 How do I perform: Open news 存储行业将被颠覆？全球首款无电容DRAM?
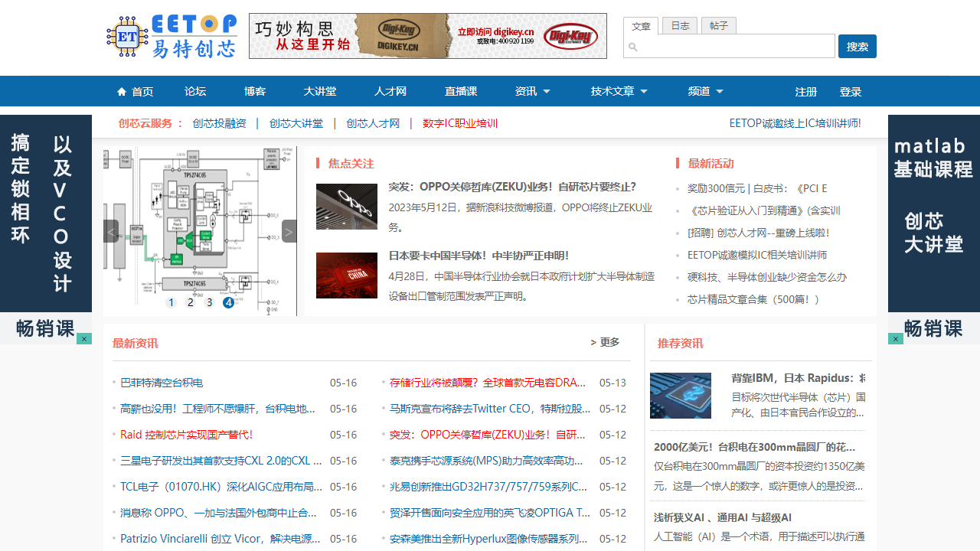pyautogui.click(x=488, y=383)
